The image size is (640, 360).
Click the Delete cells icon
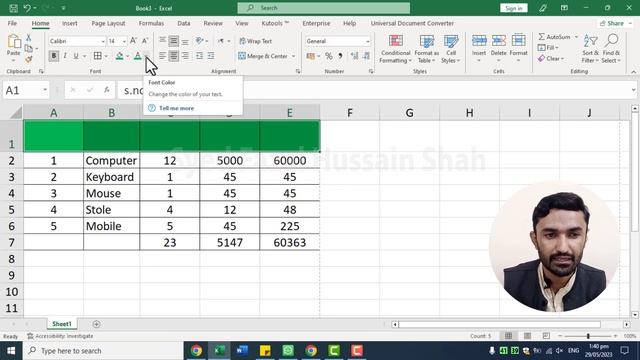click(x=498, y=41)
